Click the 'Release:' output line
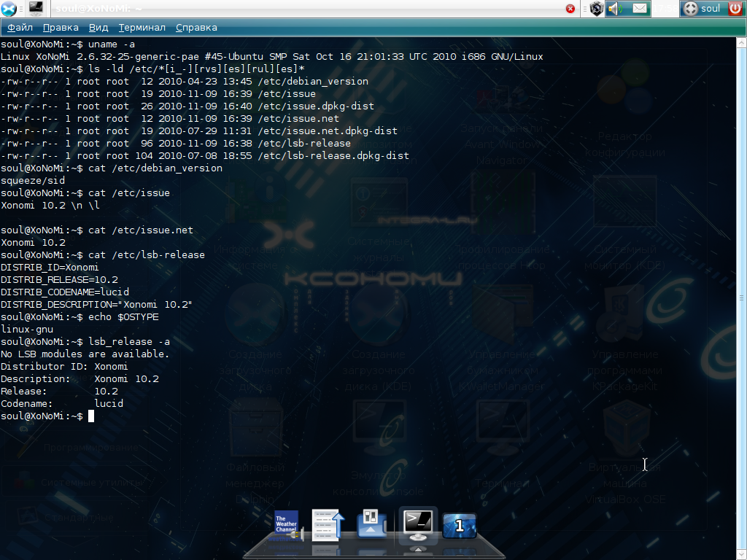Image resolution: width=747 pixels, height=560 pixels. [x=59, y=391]
